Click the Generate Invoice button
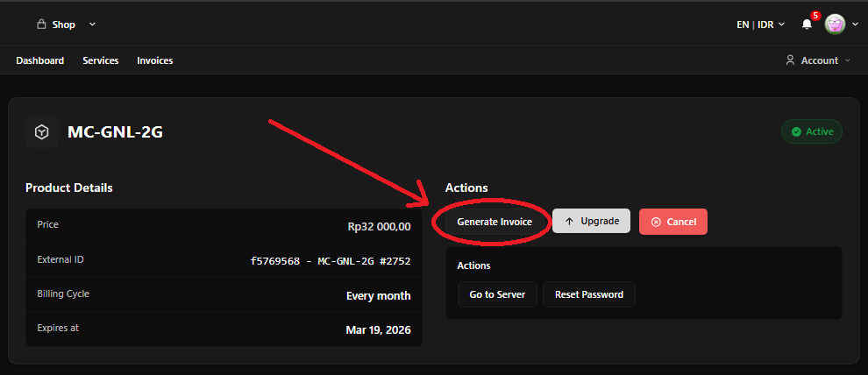Screen dimensions: 868x375 (494, 222)
